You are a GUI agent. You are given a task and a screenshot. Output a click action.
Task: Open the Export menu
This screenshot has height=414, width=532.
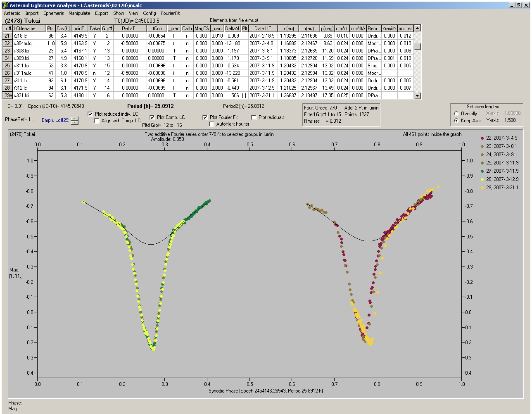coord(102,13)
